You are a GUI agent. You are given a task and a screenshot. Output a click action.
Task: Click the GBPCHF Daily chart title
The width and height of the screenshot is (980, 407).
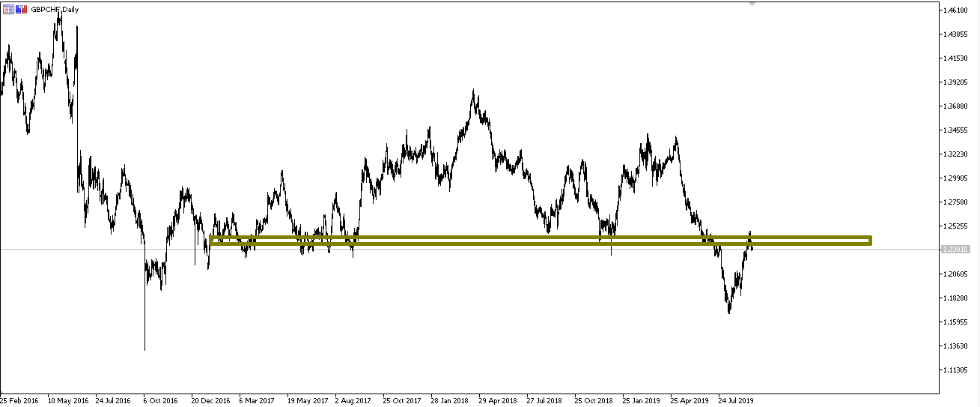pos(54,10)
